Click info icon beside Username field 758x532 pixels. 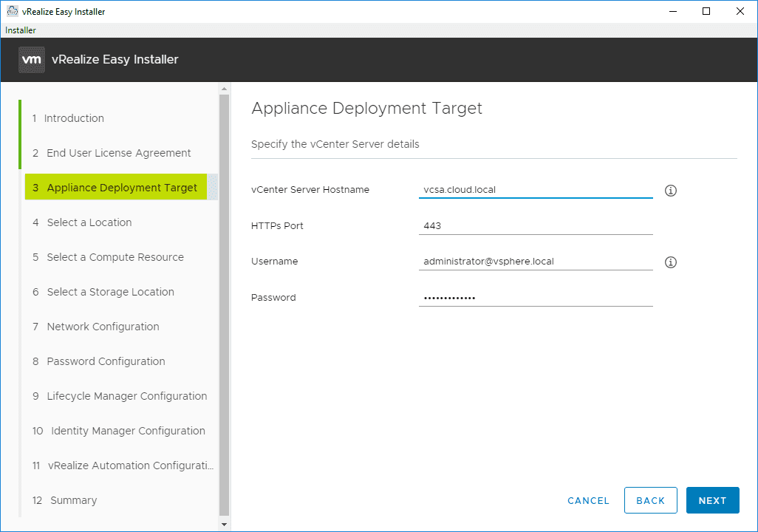(671, 262)
